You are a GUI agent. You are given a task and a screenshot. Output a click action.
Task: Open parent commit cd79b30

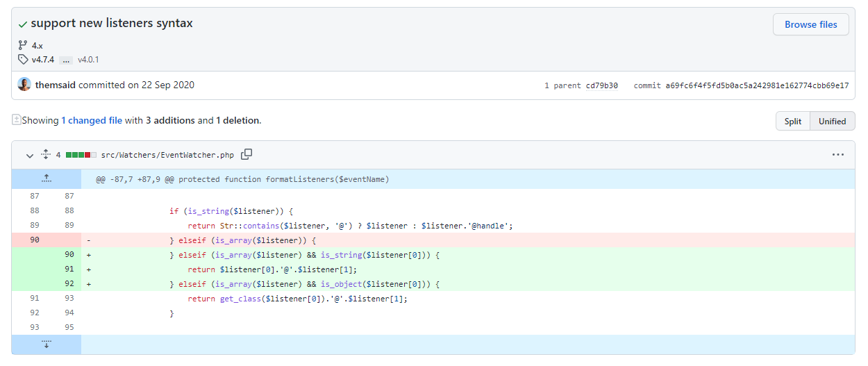tap(601, 85)
